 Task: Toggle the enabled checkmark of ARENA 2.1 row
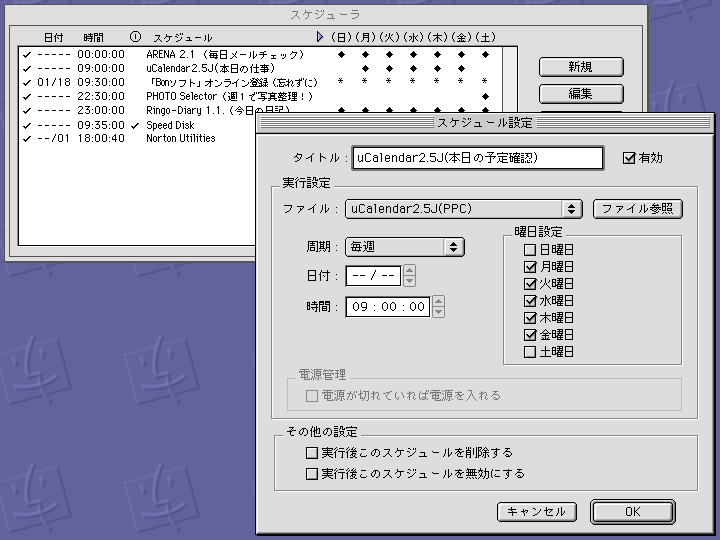(27, 55)
